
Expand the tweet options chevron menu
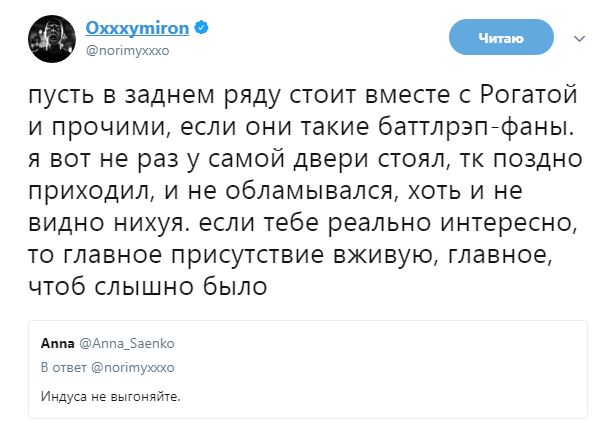click(579, 38)
